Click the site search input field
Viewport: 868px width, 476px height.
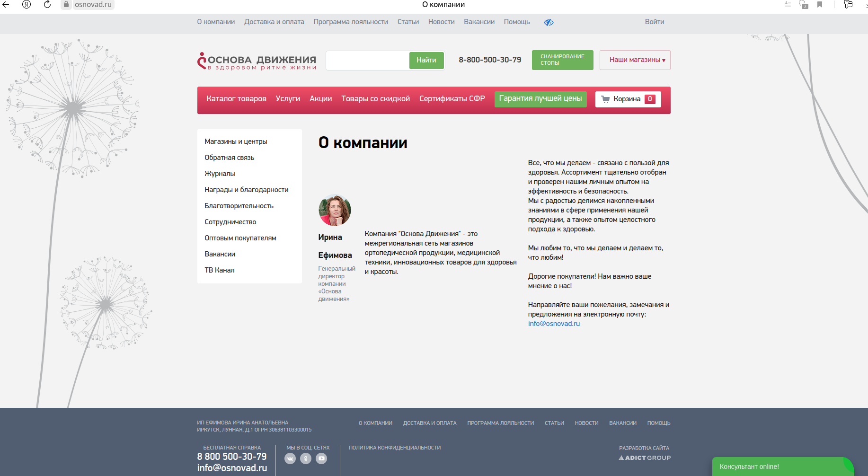(x=368, y=61)
